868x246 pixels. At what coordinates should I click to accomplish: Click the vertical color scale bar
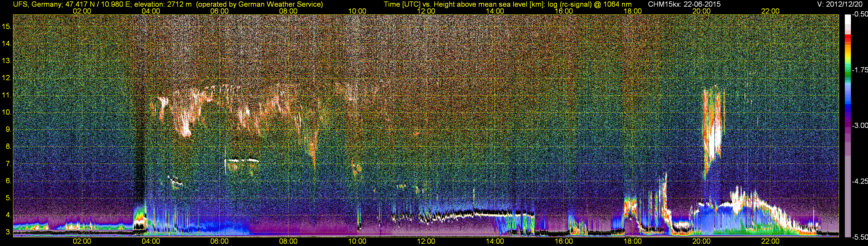848,126
